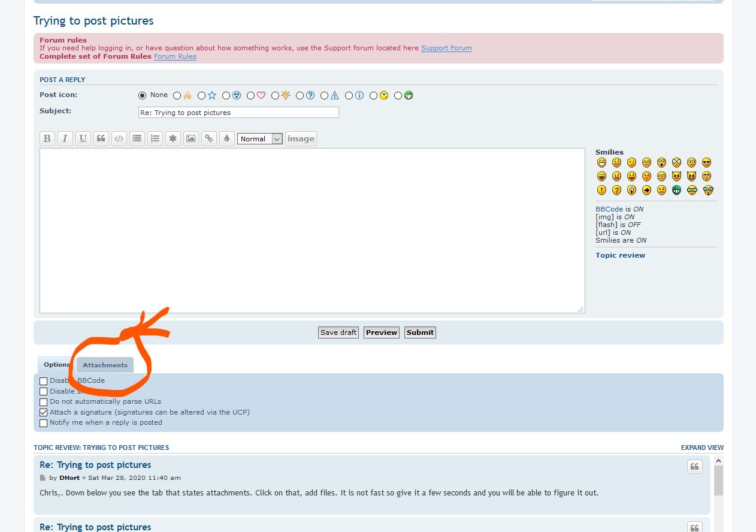This screenshot has width=756, height=532.
Task: Switch to the Attachments tab
Action: coord(105,365)
